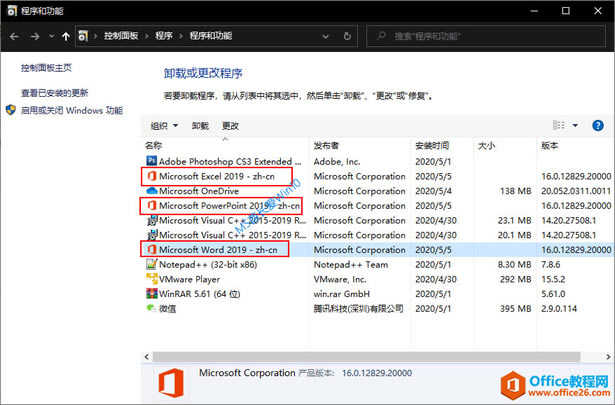This screenshot has height=405, width=615.
Task: Click 腾讯科技(深圳)有限公司 publisher cell
Action: pyautogui.click(x=358, y=309)
